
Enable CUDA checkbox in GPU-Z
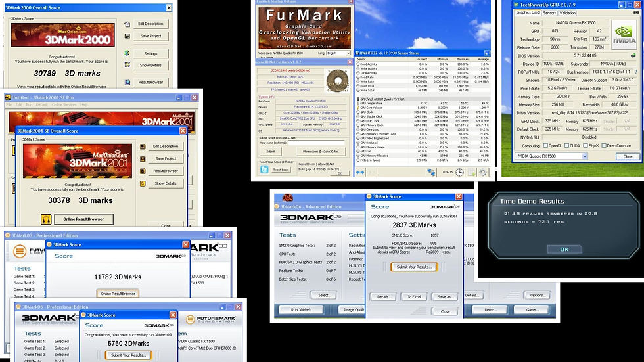point(566,146)
